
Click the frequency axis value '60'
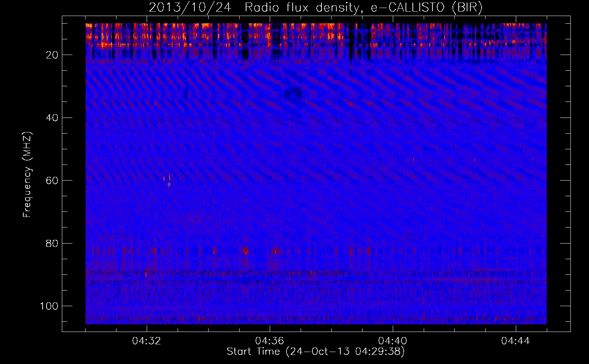pos(52,181)
